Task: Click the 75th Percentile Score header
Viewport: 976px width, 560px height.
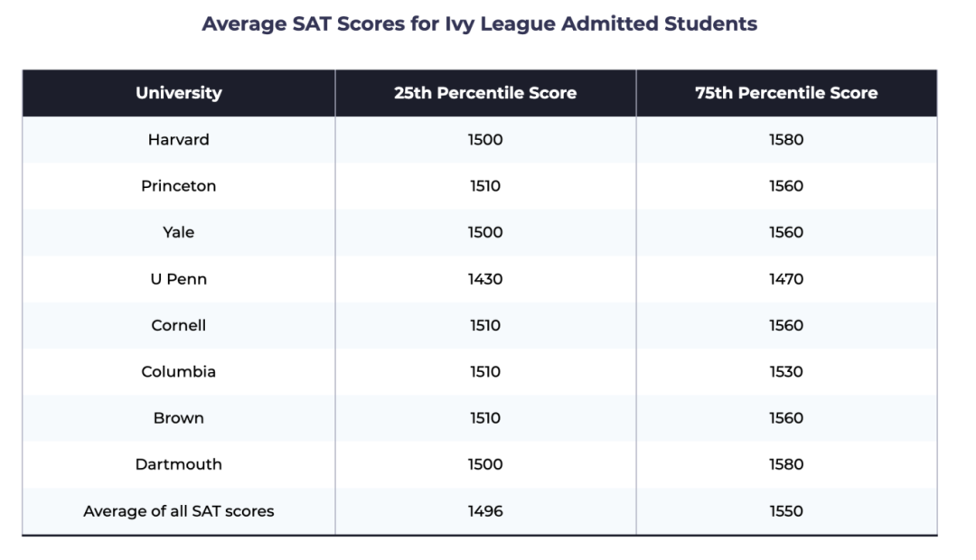Action: click(x=785, y=93)
